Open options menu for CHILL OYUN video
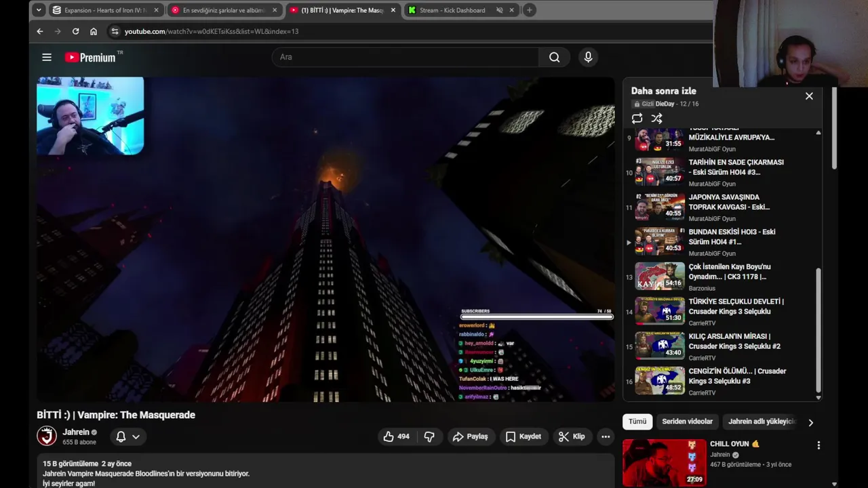 818,445
